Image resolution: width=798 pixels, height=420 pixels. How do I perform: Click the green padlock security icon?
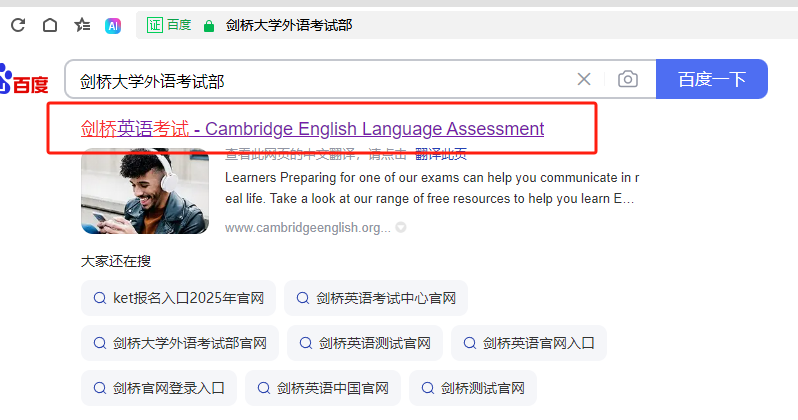coord(209,26)
